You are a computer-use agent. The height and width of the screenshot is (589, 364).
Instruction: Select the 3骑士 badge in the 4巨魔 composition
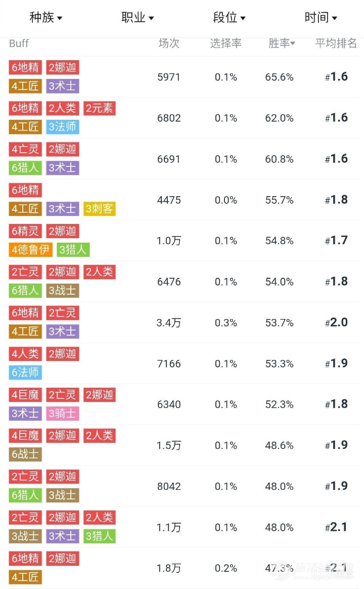coord(62,414)
